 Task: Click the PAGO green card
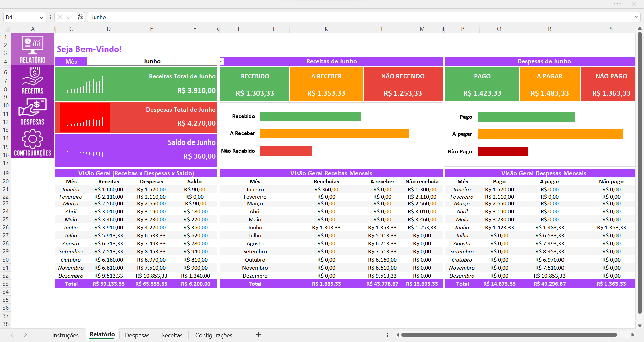tap(482, 84)
